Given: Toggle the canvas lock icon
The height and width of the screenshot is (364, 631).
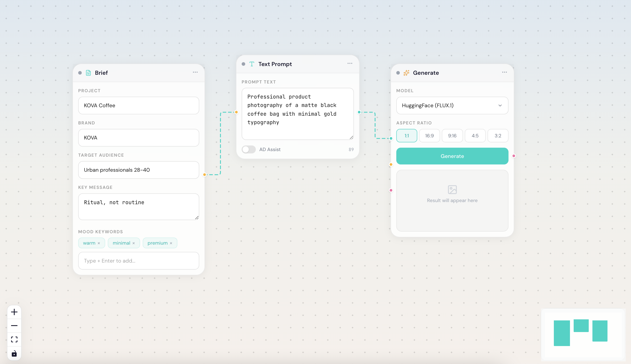Looking at the screenshot, I should point(14,353).
